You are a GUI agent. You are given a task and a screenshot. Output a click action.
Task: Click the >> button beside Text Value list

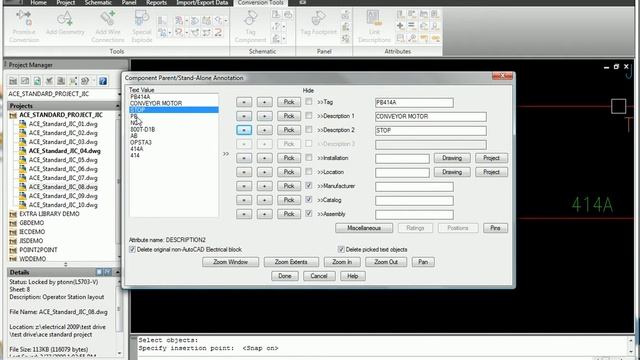226,154
